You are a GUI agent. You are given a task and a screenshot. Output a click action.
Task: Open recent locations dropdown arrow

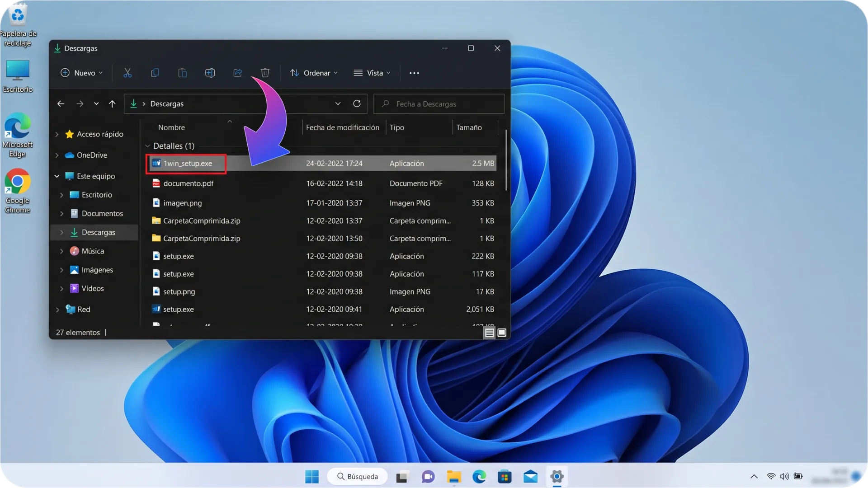coord(96,104)
